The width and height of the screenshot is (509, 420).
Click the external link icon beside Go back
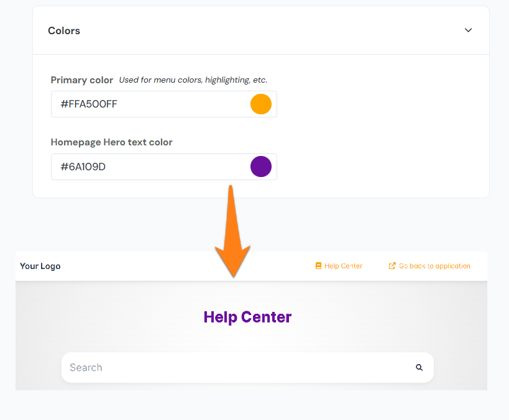point(392,265)
